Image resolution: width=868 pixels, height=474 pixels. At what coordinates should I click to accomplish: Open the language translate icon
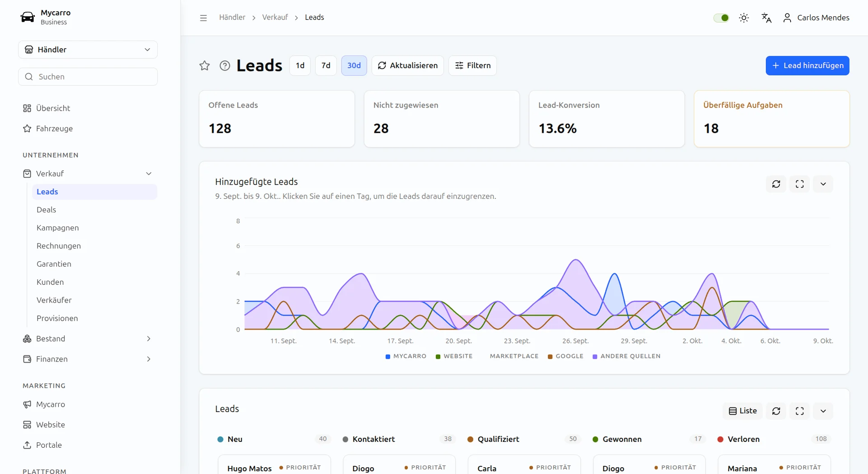pyautogui.click(x=766, y=18)
